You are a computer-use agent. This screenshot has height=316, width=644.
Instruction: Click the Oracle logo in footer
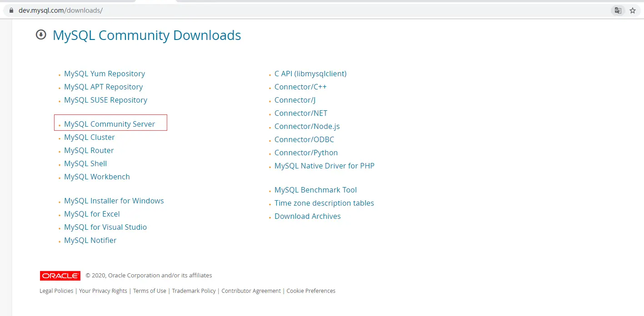(x=60, y=276)
